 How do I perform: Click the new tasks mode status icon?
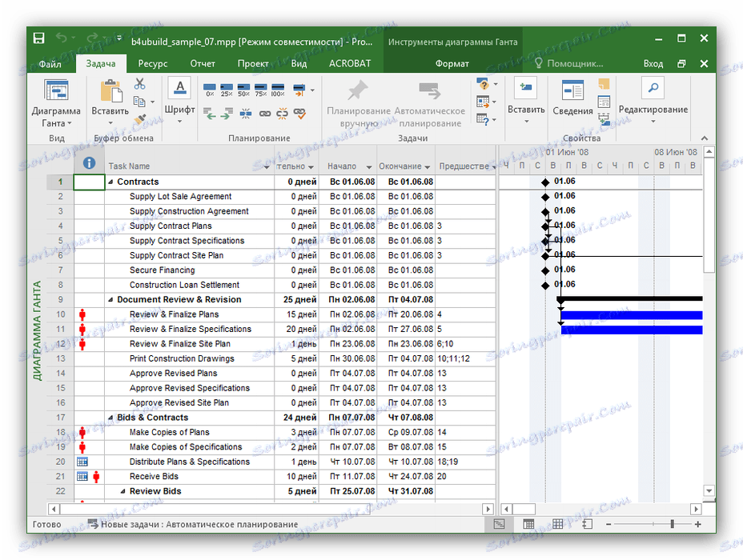[x=93, y=524]
